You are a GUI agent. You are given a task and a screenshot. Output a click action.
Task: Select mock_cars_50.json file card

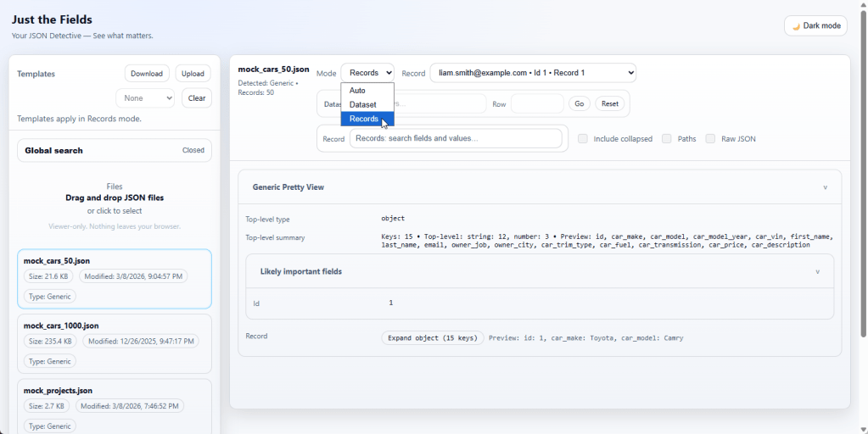[x=114, y=278]
